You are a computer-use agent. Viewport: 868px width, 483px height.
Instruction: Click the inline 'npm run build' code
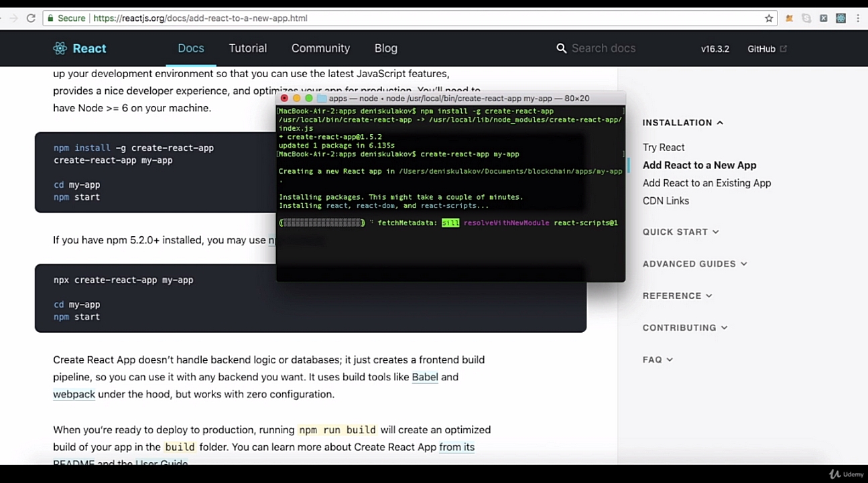point(337,430)
